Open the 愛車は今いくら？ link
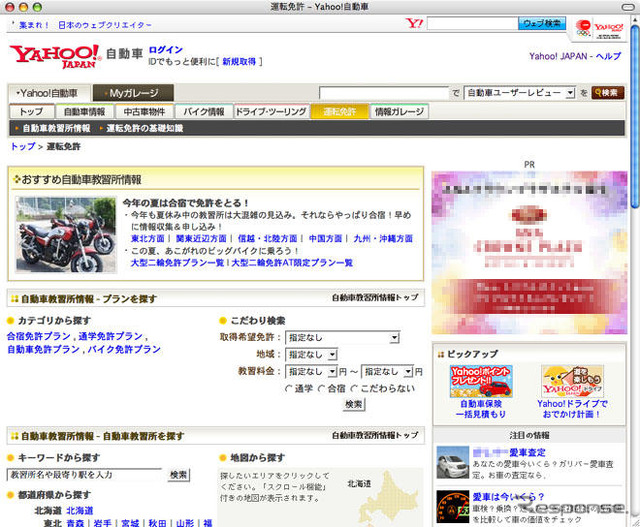 509,497
